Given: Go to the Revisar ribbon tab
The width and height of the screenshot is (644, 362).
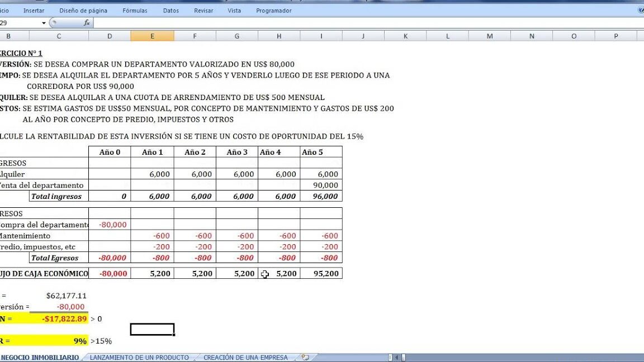Looking at the screenshot, I should [203, 11].
